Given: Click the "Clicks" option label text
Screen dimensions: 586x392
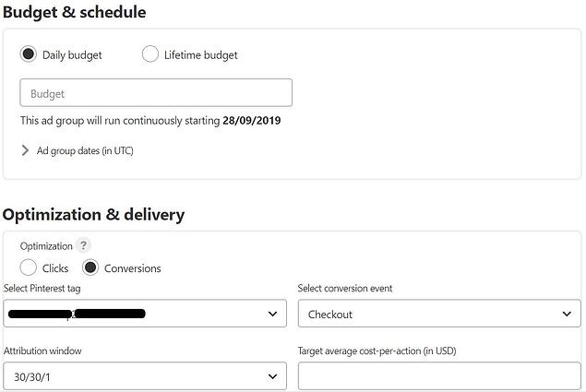Looking at the screenshot, I should 55,268.
